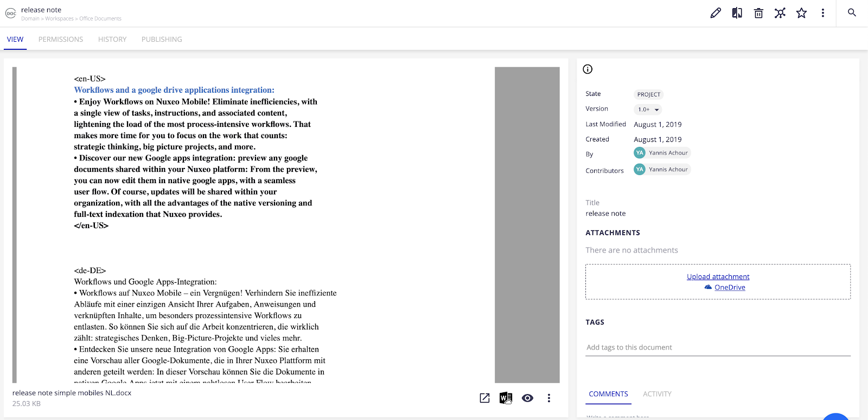
Task: Open the top toolbar more options menu
Action: (x=823, y=13)
